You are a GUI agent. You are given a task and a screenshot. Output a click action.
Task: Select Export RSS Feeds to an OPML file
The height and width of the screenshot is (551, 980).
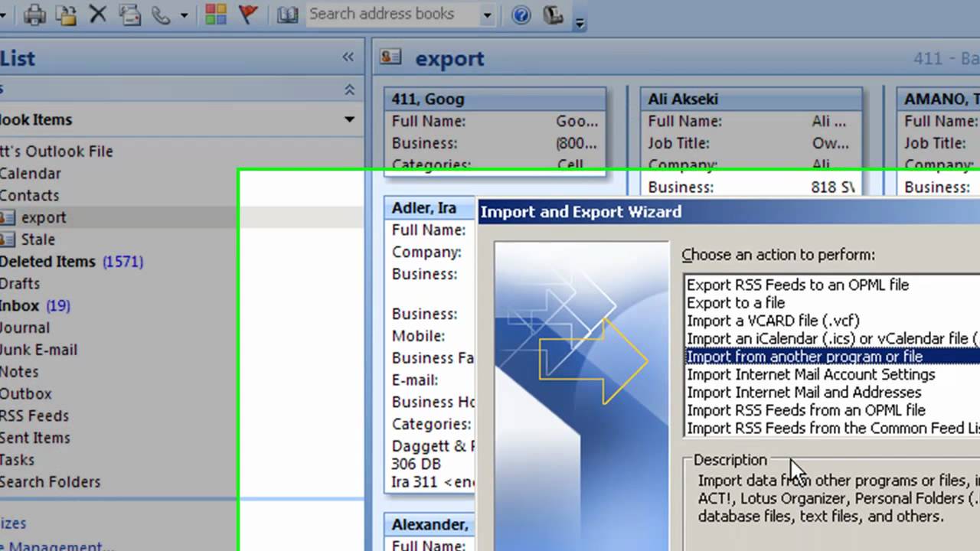(x=798, y=285)
